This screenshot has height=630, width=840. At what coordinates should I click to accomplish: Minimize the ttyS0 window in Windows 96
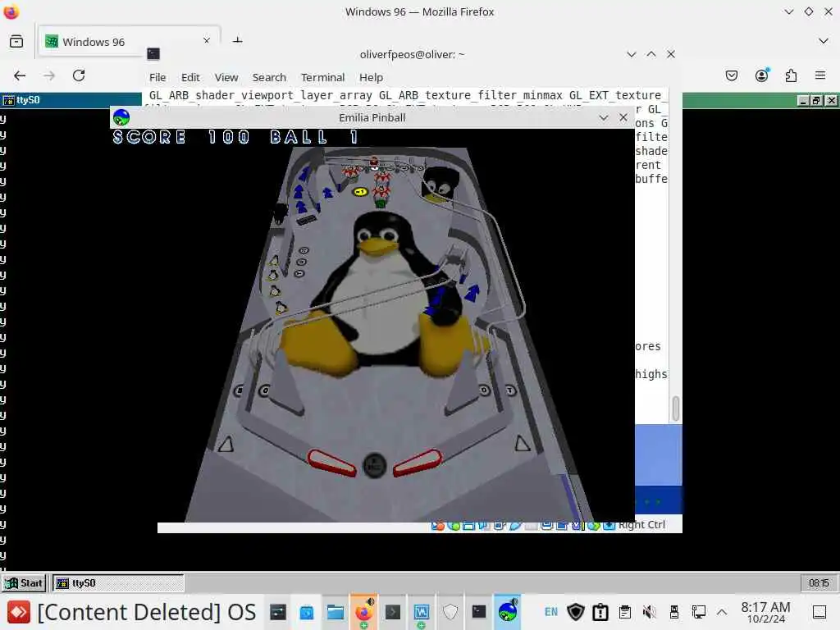click(x=803, y=100)
